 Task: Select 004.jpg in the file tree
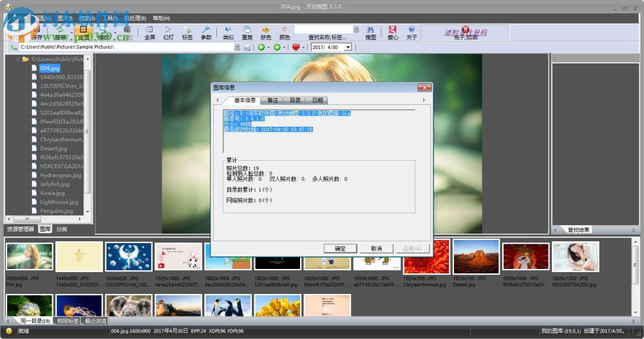[50, 68]
